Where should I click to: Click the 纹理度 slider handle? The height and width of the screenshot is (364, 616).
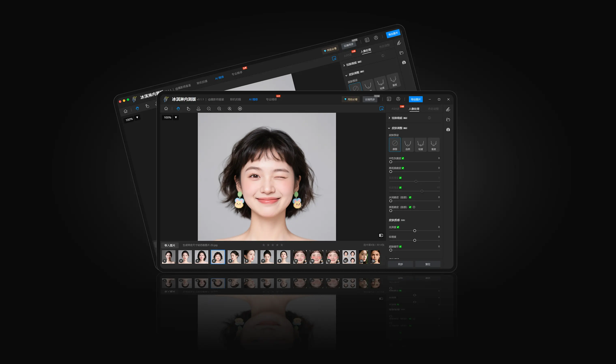click(x=415, y=240)
